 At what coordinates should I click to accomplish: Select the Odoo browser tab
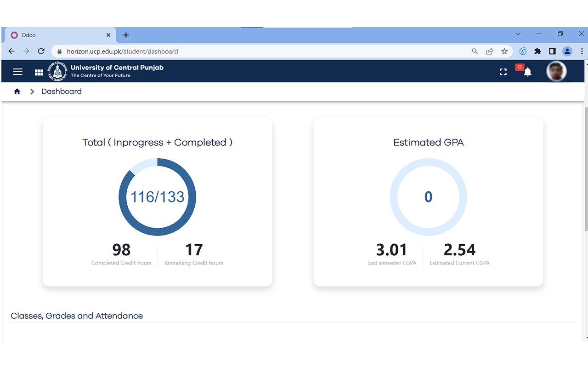[55, 34]
